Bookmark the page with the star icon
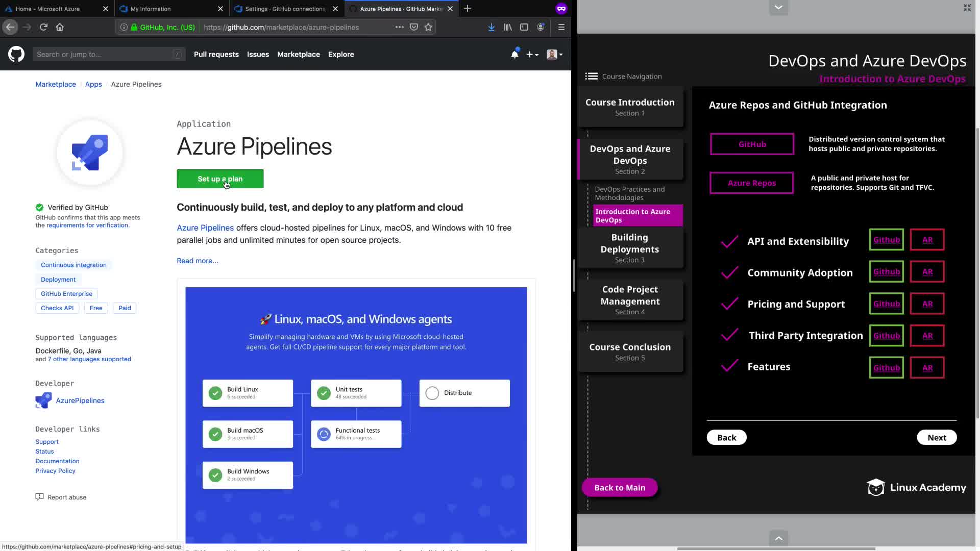980x551 pixels. point(428,27)
